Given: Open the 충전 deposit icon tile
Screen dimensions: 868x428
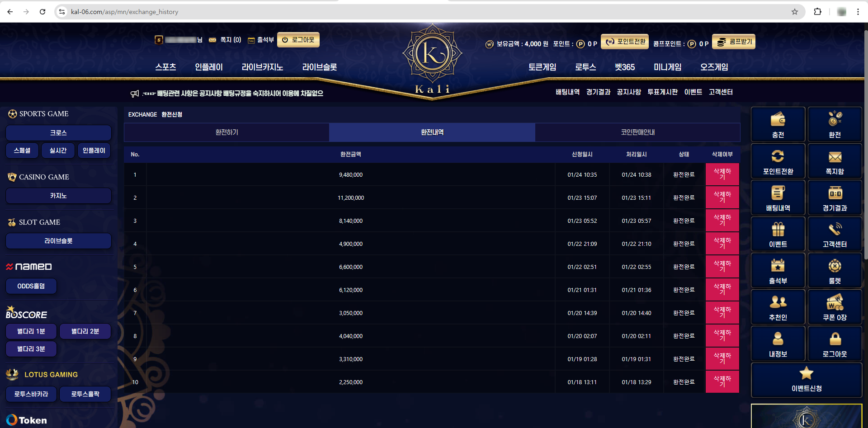Looking at the screenshot, I should [x=778, y=124].
